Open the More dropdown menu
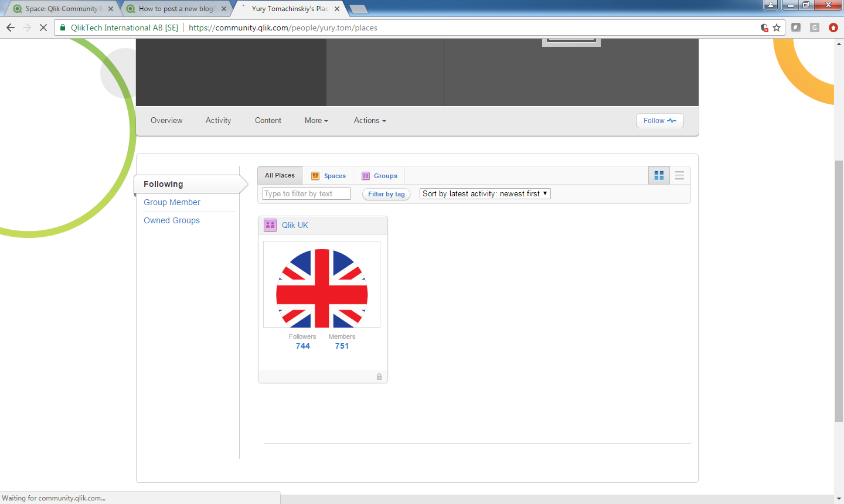 tap(316, 120)
